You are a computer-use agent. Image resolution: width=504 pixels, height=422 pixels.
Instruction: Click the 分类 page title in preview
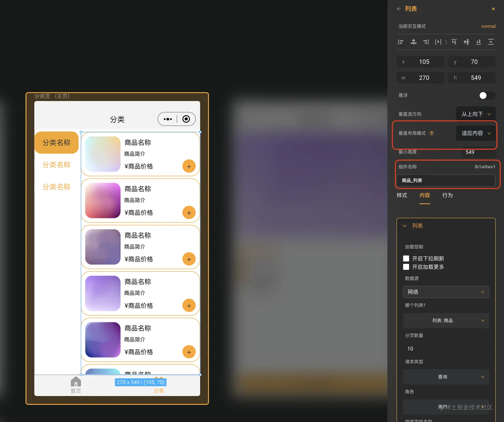click(117, 119)
